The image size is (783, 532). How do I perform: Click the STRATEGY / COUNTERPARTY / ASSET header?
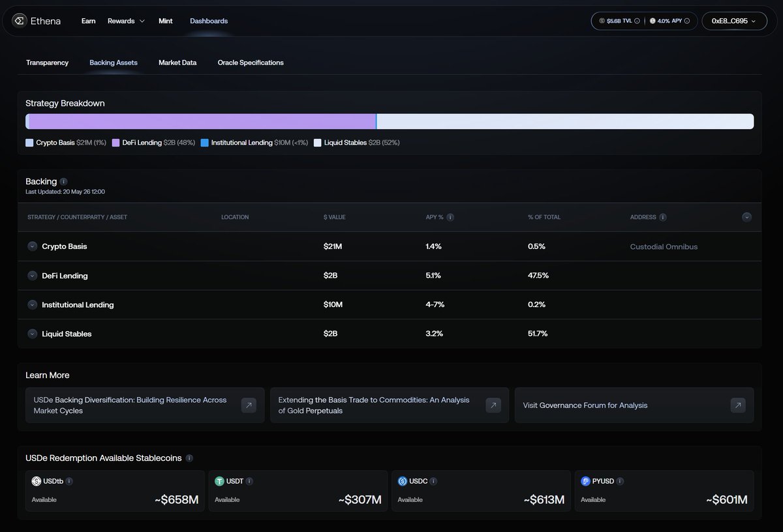click(78, 217)
